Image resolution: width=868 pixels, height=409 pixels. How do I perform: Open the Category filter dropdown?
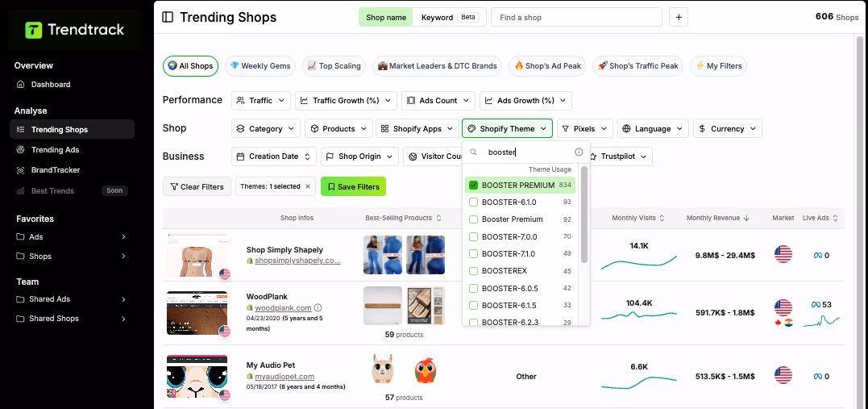coord(266,128)
